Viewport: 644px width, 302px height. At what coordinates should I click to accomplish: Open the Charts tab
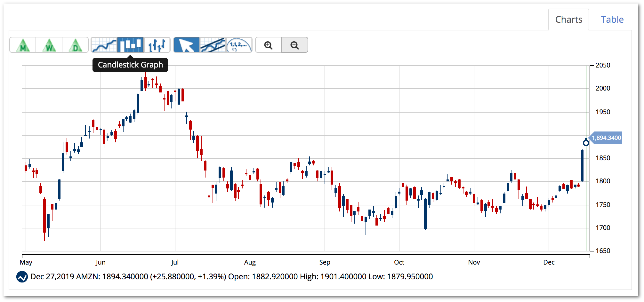coord(569,20)
